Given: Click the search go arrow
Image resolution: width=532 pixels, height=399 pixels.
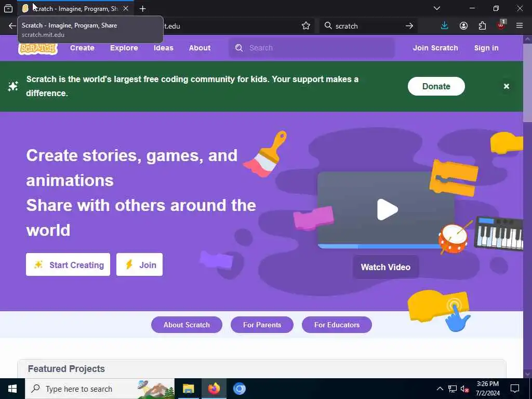Looking at the screenshot, I should pos(409,26).
